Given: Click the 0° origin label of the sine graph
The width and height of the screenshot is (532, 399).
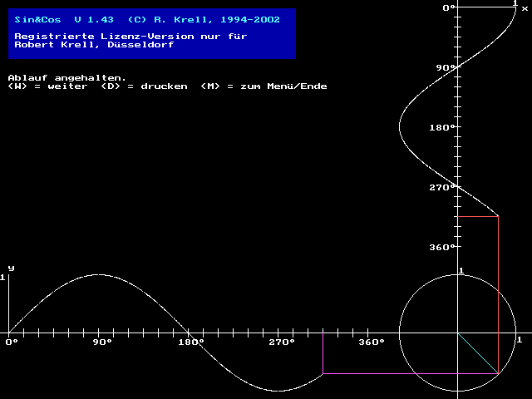Looking at the screenshot, I should point(12,342).
